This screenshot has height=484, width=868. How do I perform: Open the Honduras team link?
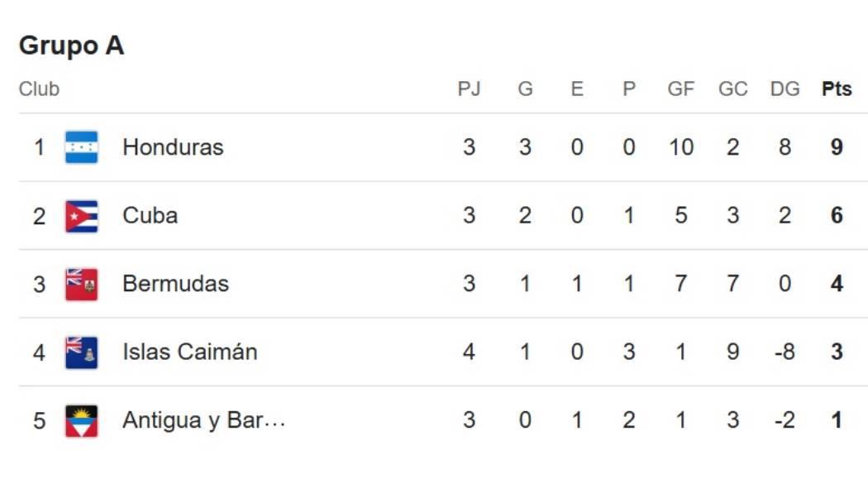point(173,147)
